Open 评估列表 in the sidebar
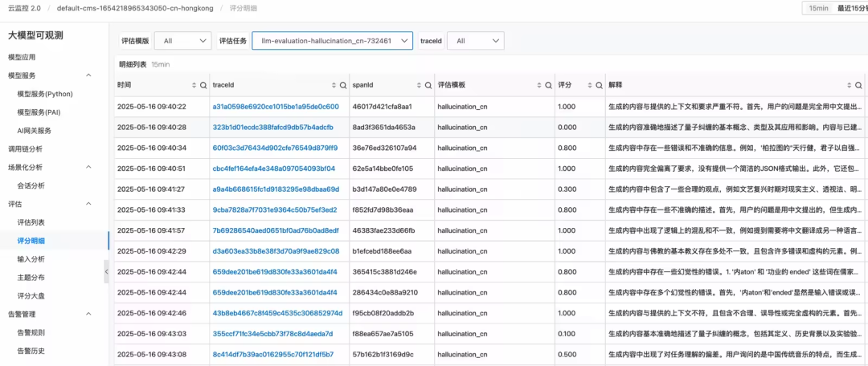Viewport: 868px width, 366px height. 31,222
